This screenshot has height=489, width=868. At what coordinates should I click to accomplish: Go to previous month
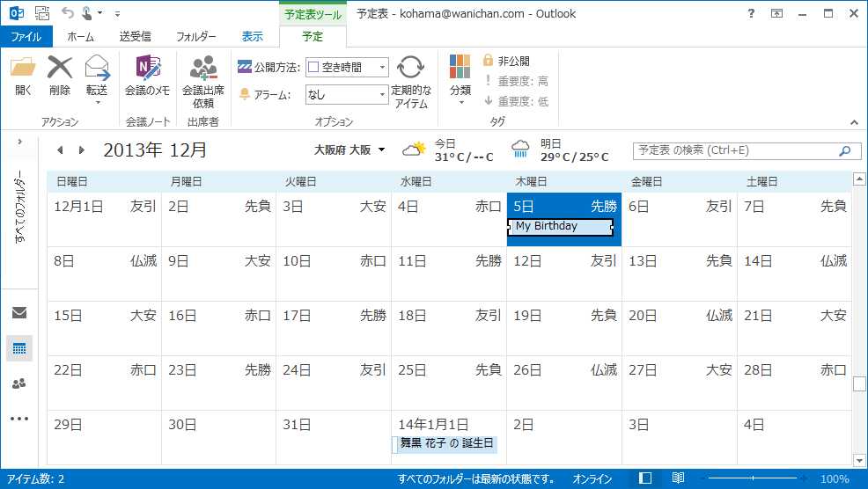[x=61, y=150]
